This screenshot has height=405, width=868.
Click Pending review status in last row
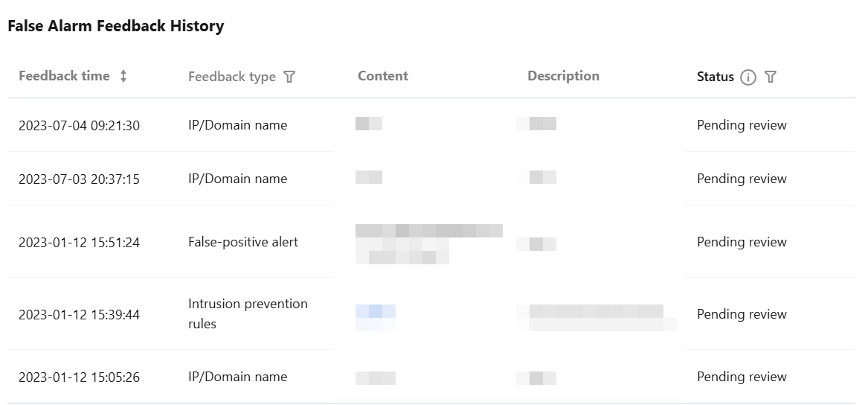point(742,377)
